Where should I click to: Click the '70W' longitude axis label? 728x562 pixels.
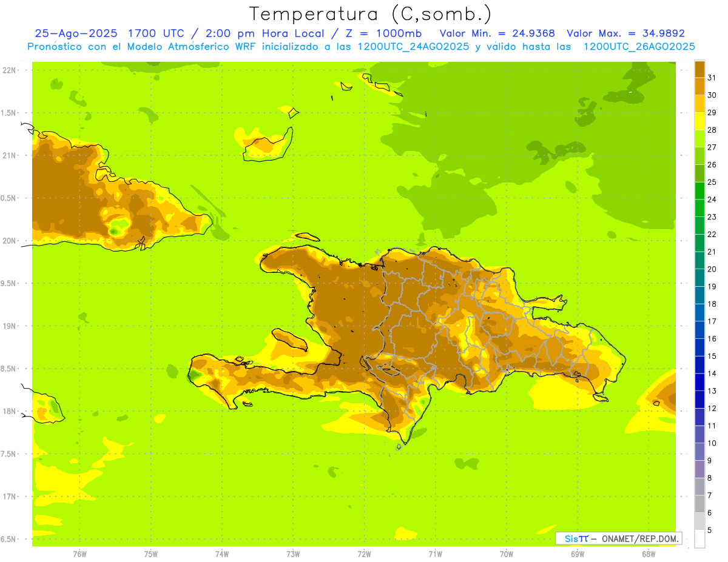click(x=507, y=554)
